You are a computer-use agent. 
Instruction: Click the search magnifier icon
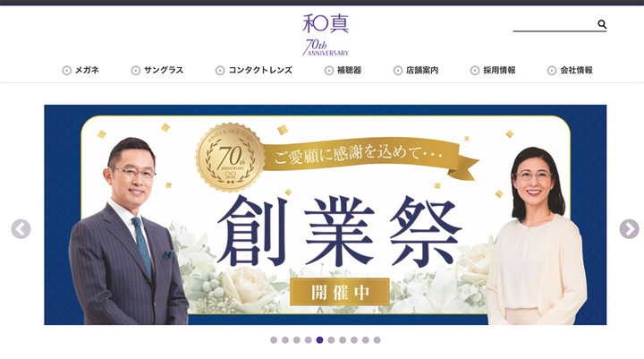click(602, 24)
